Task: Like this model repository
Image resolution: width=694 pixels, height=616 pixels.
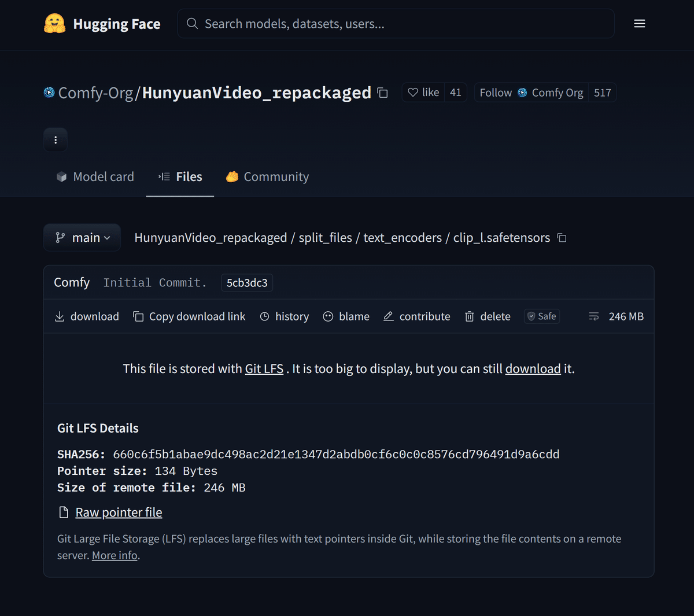Action: pos(423,93)
